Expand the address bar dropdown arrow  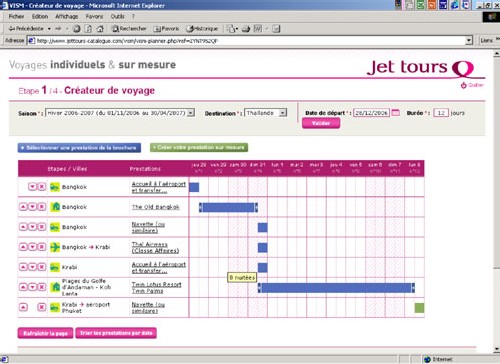tap(469, 41)
